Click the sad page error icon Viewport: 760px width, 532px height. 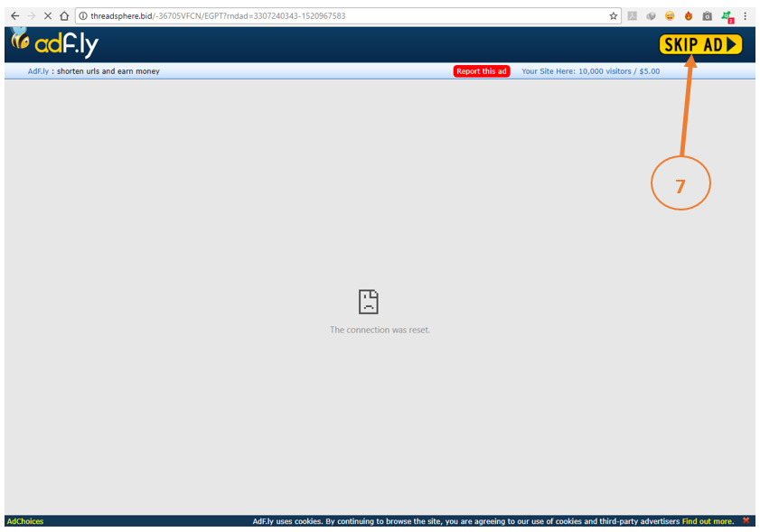(x=369, y=302)
